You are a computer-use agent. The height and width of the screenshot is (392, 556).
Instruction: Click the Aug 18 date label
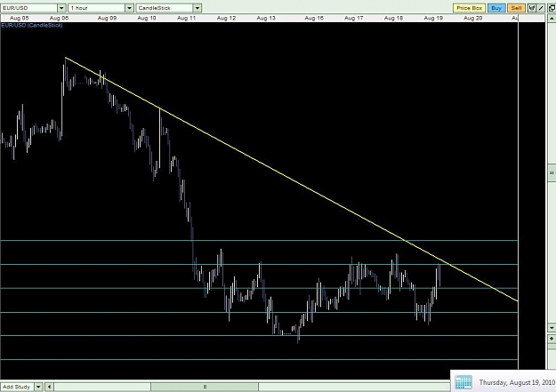(393, 18)
